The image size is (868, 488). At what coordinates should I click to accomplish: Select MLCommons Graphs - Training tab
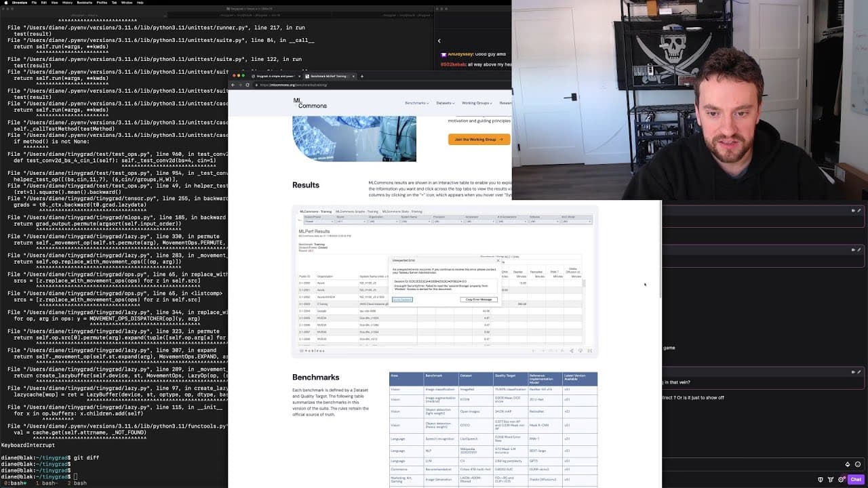pos(357,211)
